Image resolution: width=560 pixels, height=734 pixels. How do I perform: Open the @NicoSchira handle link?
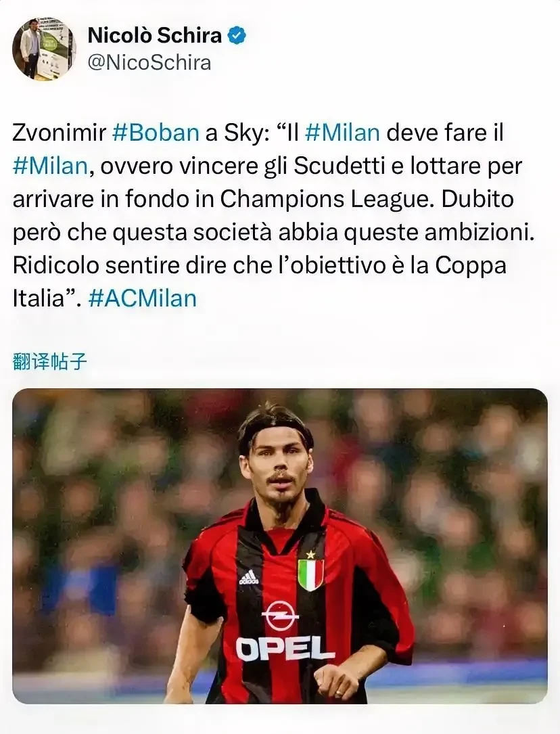coord(149,62)
